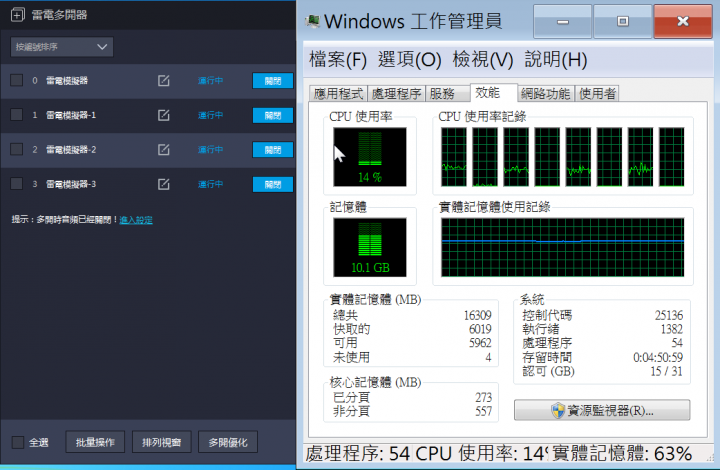Edit 雷電模擬器-1 via its pencil icon
Viewport: 720px width, 470px height.
pyautogui.click(x=163, y=115)
